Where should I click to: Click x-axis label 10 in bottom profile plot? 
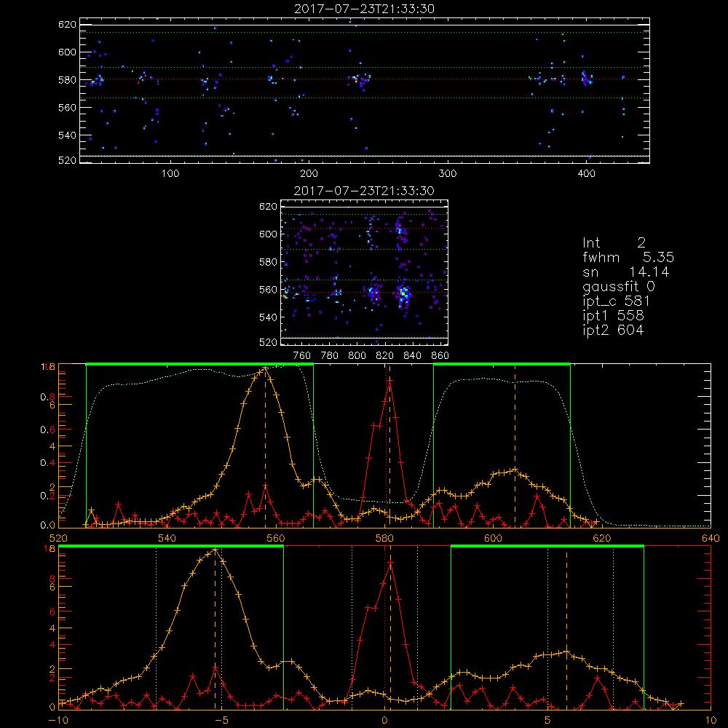click(711, 721)
